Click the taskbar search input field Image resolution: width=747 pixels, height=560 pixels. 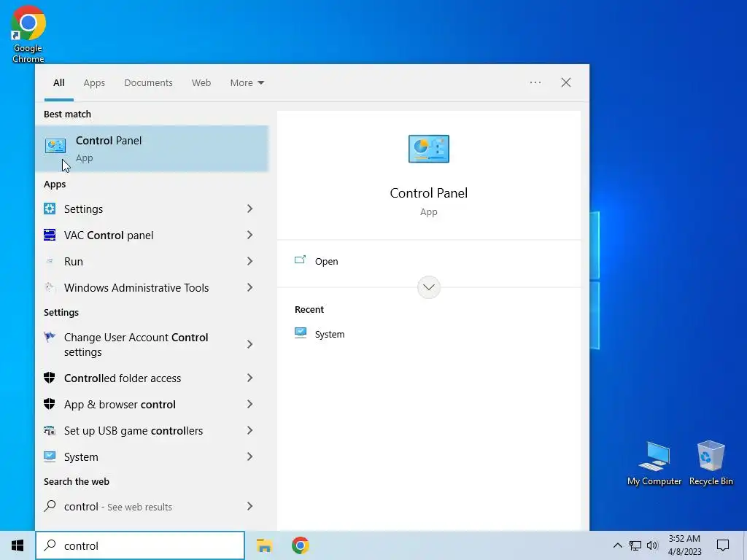click(x=140, y=545)
